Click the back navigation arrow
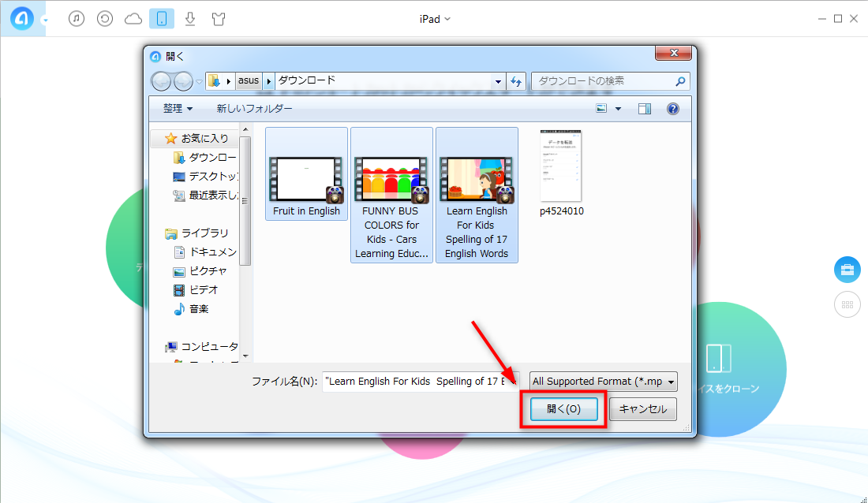 click(161, 81)
